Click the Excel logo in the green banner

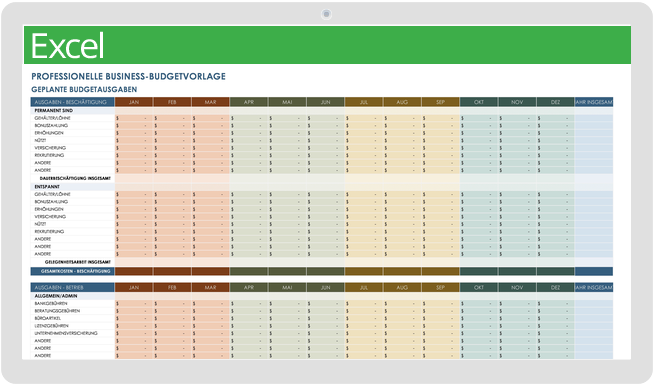click(68, 45)
